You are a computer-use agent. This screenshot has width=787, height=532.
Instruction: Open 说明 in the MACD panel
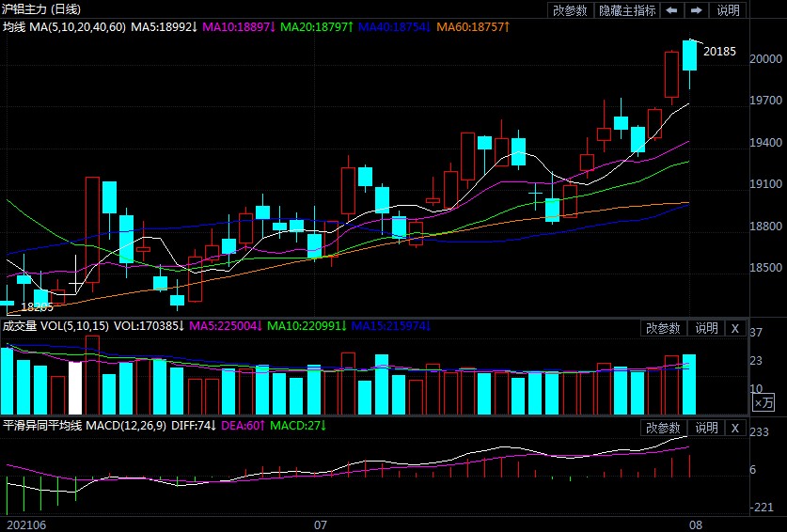705,428
